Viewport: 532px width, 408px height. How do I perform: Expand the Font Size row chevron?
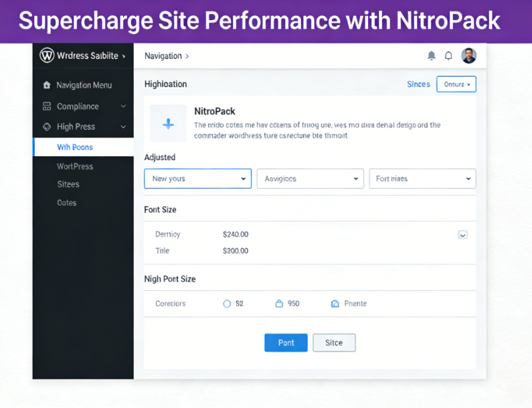pyautogui.click(x=462, y=235)
